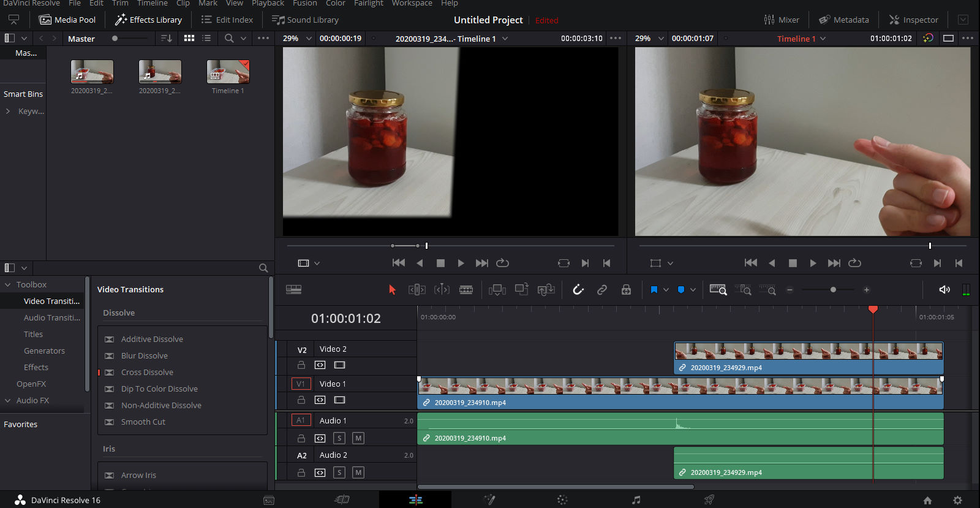The height and width of the screenshot is (508, 980).
Task: Mute the Audio 1 track
Action: click(x=358, y=438)
